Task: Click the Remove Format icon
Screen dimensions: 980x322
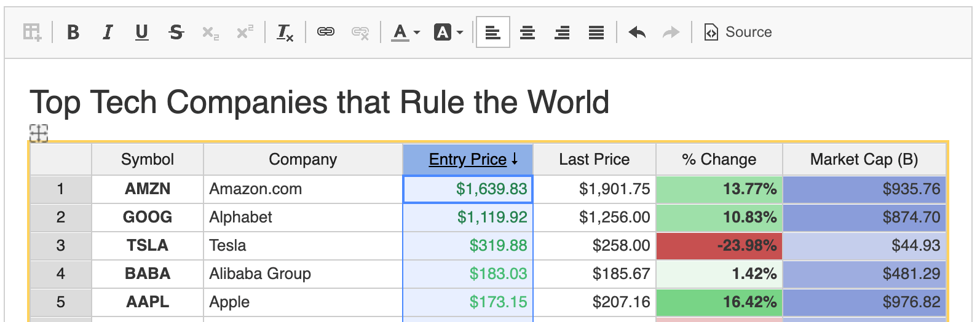Action: point(285,32)
